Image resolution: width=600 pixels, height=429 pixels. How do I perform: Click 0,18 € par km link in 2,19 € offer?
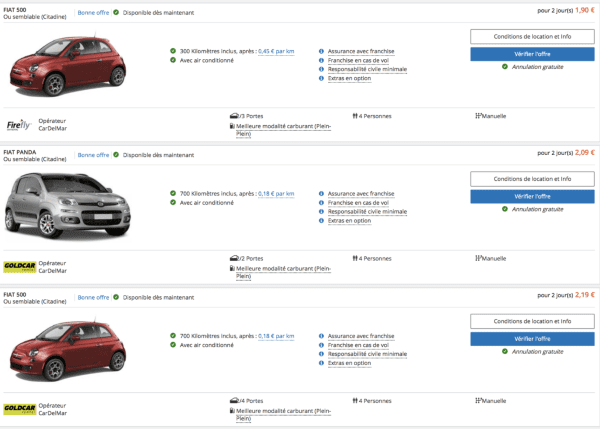click(x=276, y=336)
